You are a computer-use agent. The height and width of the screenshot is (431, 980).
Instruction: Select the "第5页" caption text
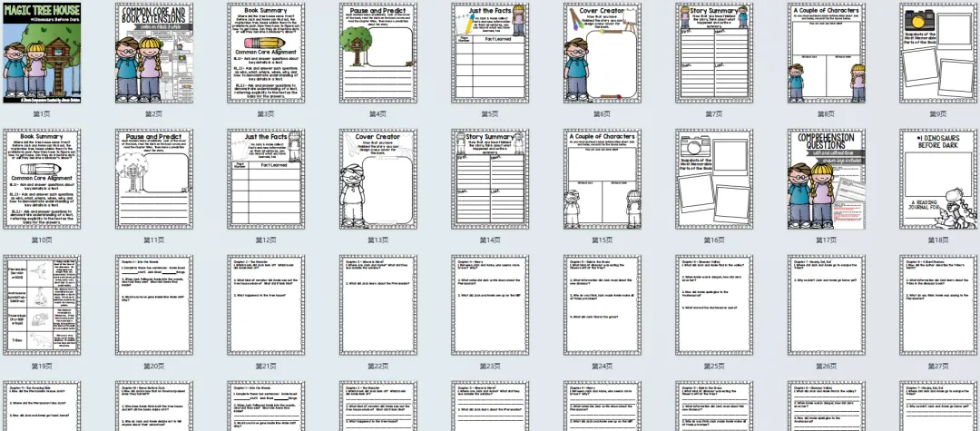pyautogui.click(x=490, y=114)
